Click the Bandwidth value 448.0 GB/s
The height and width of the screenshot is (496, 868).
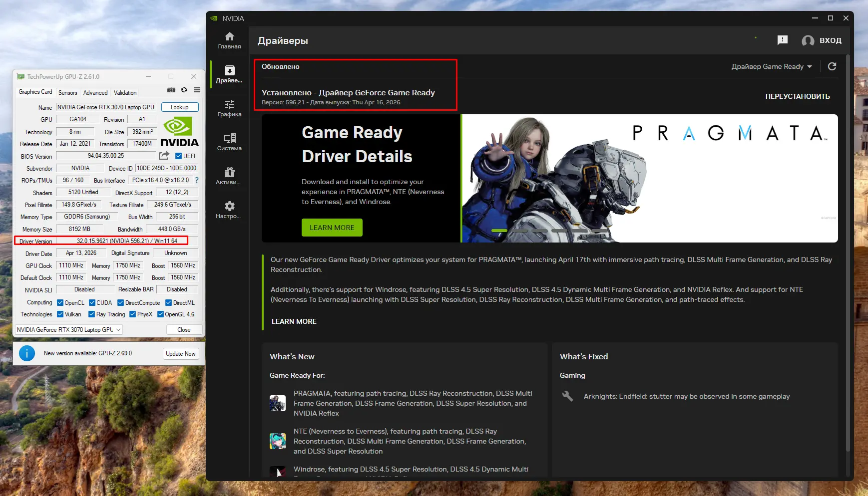[x=172, y=229]
